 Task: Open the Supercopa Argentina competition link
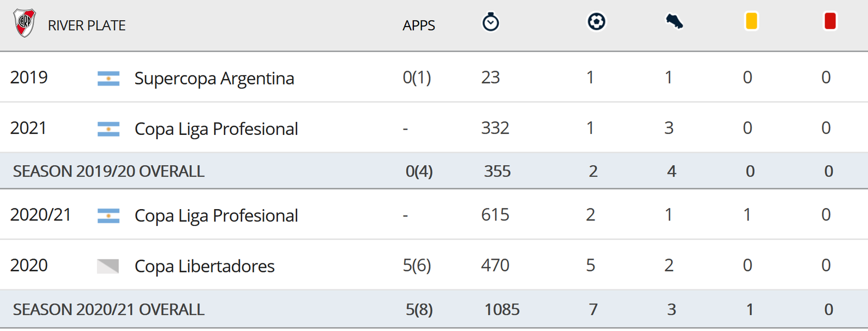coord(214,79)
